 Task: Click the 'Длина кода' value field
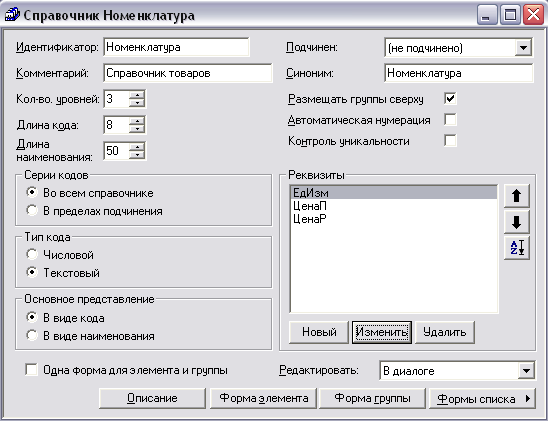(x=117, y=125)
